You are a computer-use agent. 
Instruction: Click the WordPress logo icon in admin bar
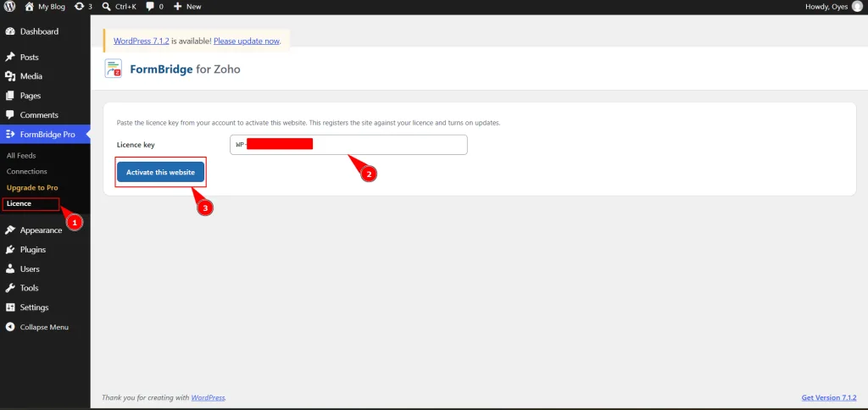pyautogui.click(x=10, y=7)
